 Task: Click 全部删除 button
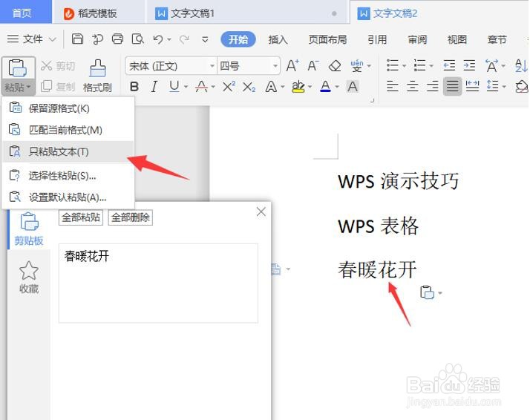click(131, 217)
